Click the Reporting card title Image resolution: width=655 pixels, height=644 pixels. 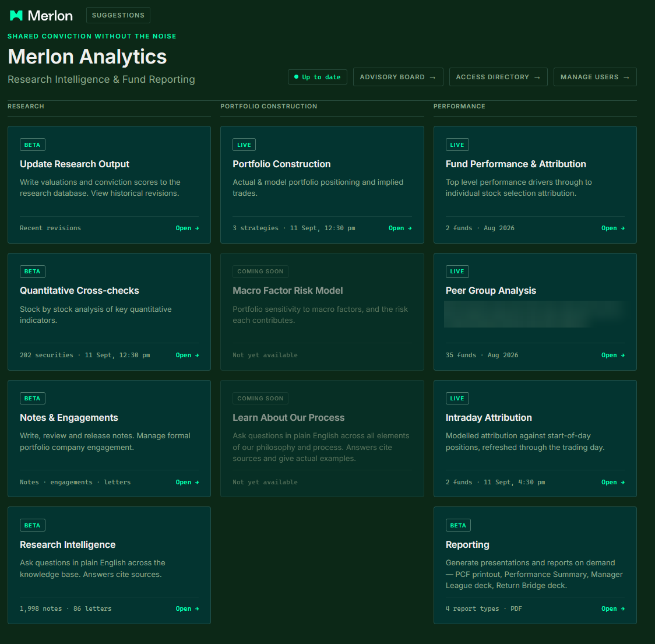coord(467,545)
